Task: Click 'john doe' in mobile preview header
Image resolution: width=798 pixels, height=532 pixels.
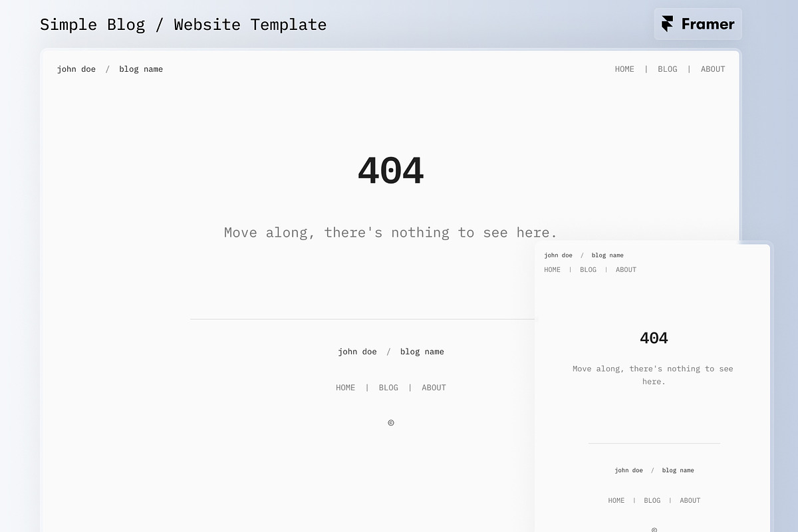Action: click(558, 255)
